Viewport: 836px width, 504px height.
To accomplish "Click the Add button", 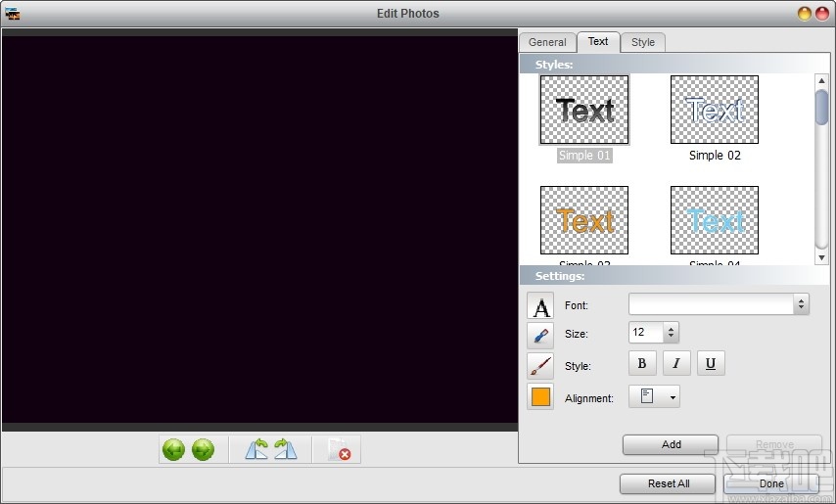I will tap(671, 444).
